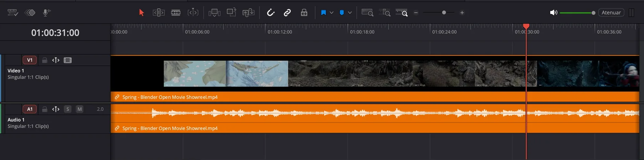Open Timeline View Options

pyautogui.click(x=13, y=13)
